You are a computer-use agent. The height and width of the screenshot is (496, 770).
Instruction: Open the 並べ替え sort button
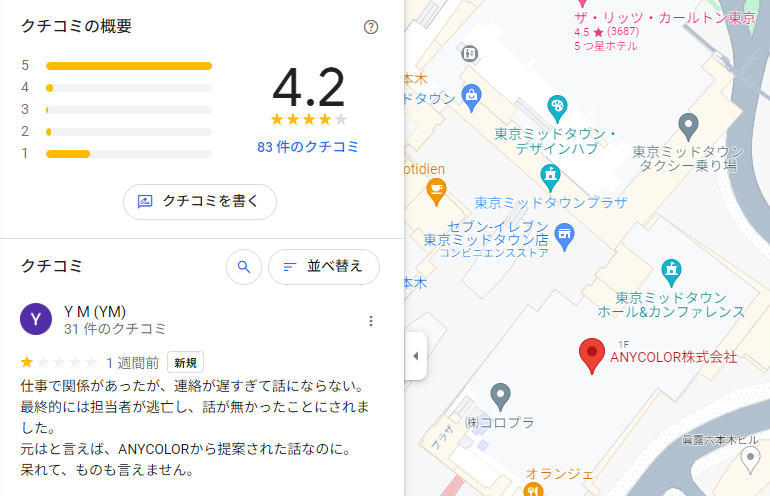pyautogui.click(x=324, y=267)
